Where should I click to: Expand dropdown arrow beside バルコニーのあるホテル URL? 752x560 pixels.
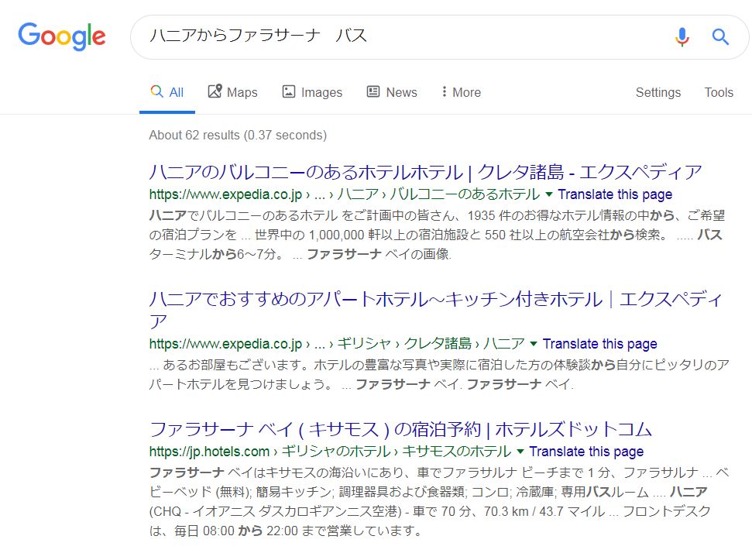coord(549,194)
